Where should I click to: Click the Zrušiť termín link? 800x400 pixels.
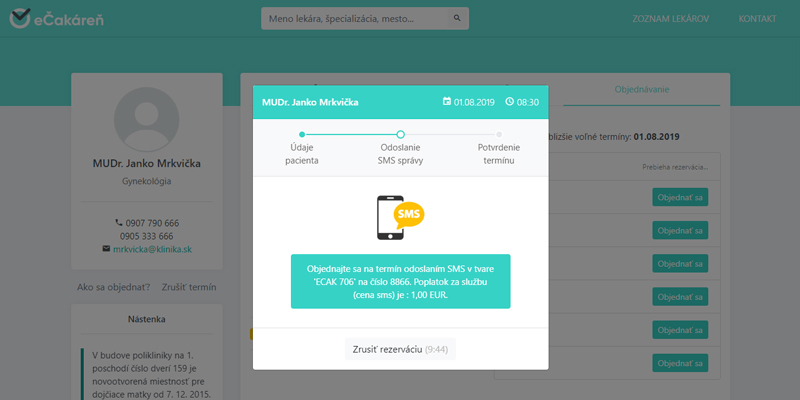coord(188,287)
